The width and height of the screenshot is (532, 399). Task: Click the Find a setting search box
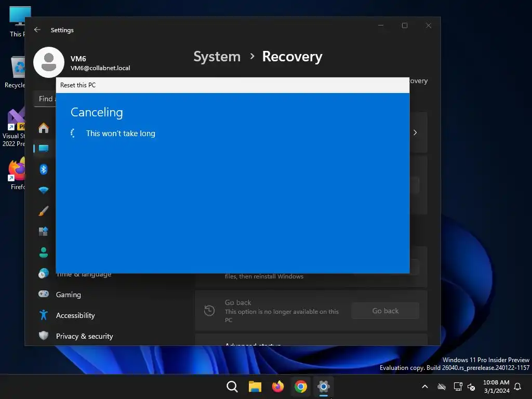pyautogui.click(x=45, y=99)
